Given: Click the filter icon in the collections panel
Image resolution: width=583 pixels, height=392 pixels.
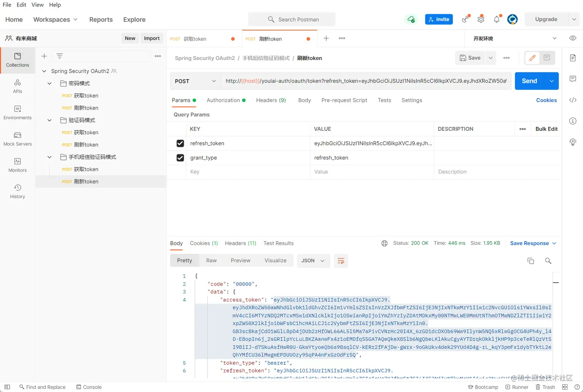Looking at the screenshot, I should pyautogui.click(x=59, y=56).
